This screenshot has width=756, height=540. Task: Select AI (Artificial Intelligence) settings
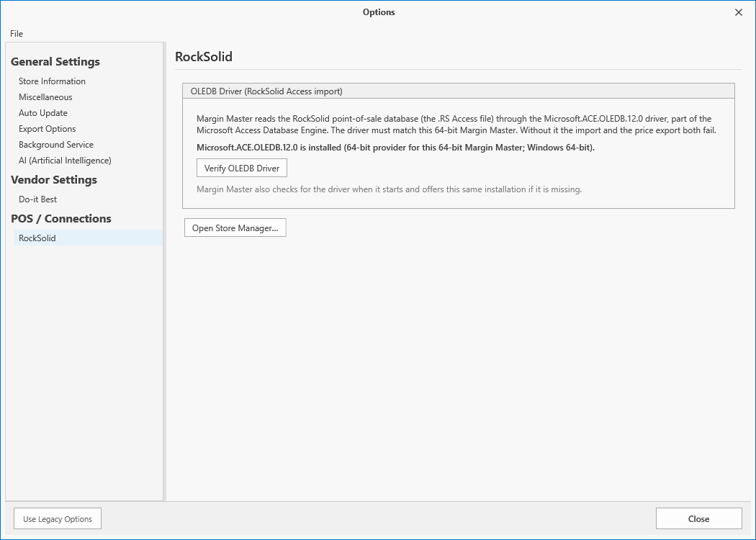click(x=65, y=161)
